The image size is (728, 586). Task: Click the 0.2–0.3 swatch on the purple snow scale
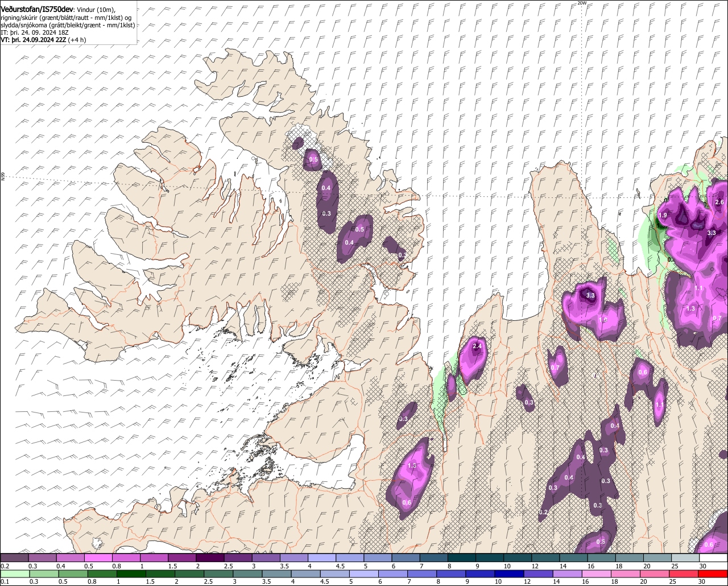point(14,558)
